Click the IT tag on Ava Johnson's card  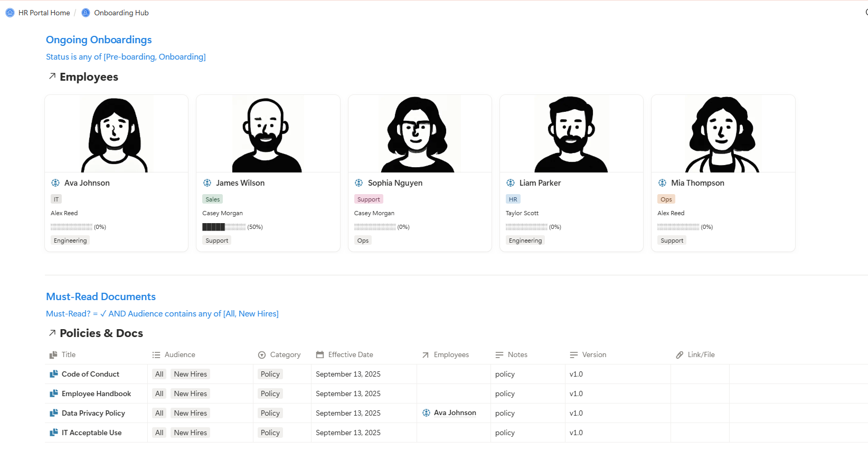click(x=56, y=199)
